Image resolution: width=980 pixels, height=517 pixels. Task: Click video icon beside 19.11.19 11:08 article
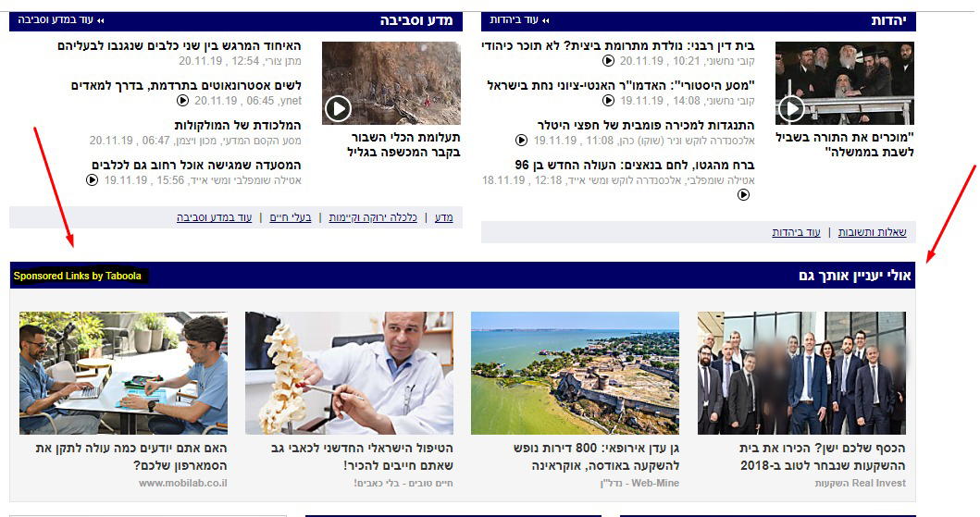tap(521, 141)
